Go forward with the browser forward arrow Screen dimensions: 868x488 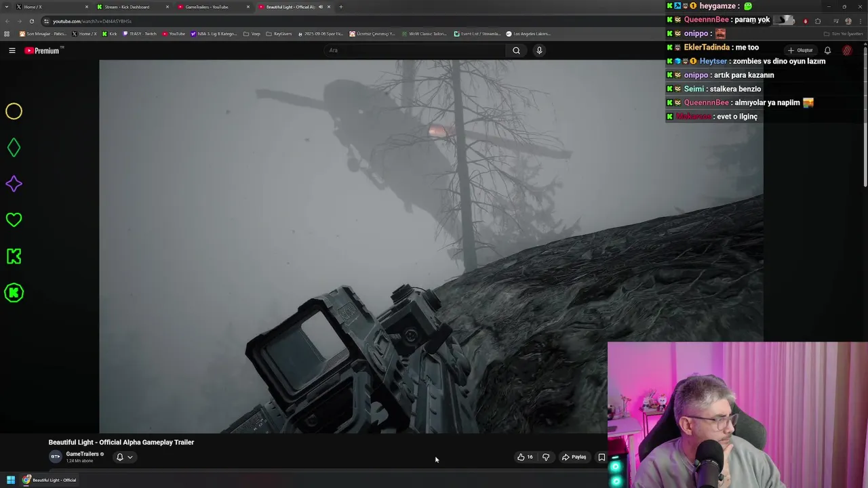coord(19,21)
